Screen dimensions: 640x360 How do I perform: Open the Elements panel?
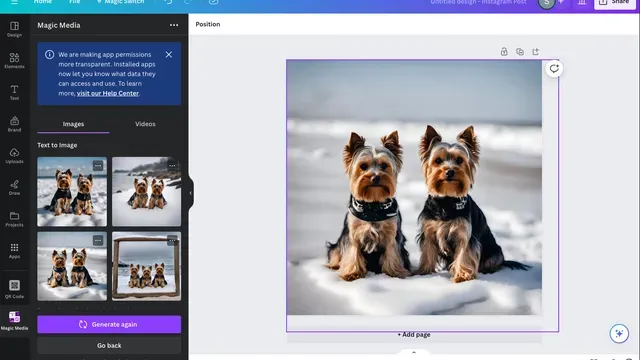point(14,61)
